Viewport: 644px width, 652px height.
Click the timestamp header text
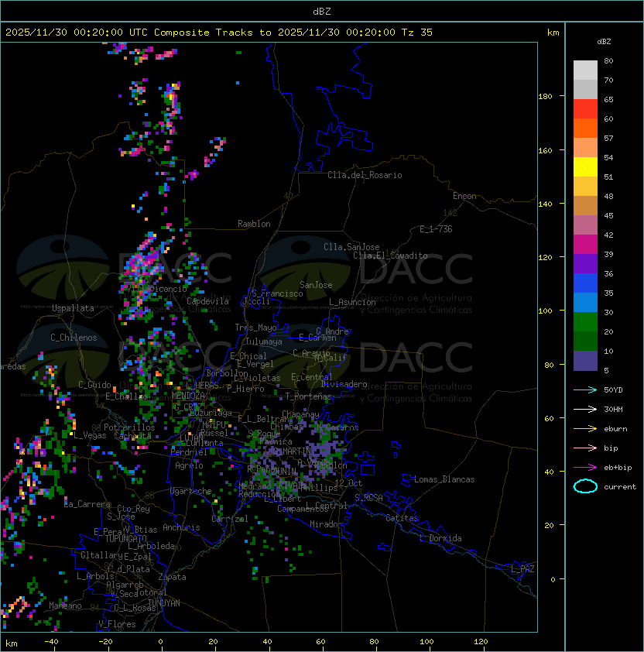click(x=219, y=33)
